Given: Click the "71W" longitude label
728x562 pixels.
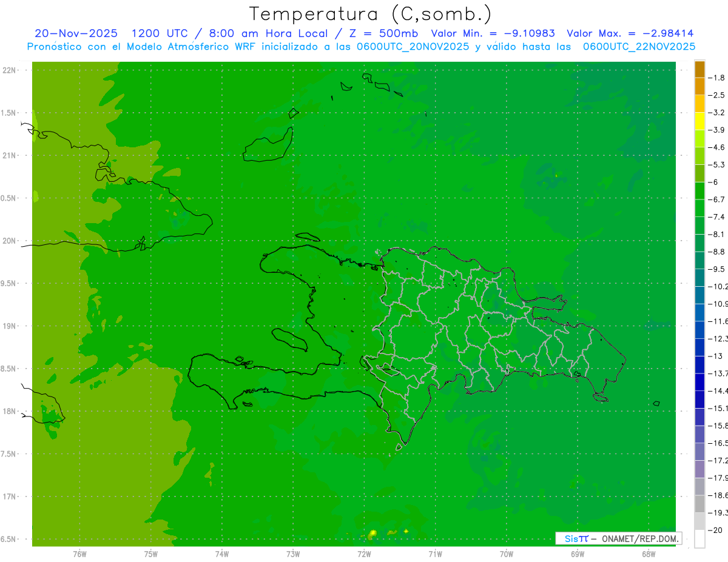Looking at the screenshot, I should 435,554.
